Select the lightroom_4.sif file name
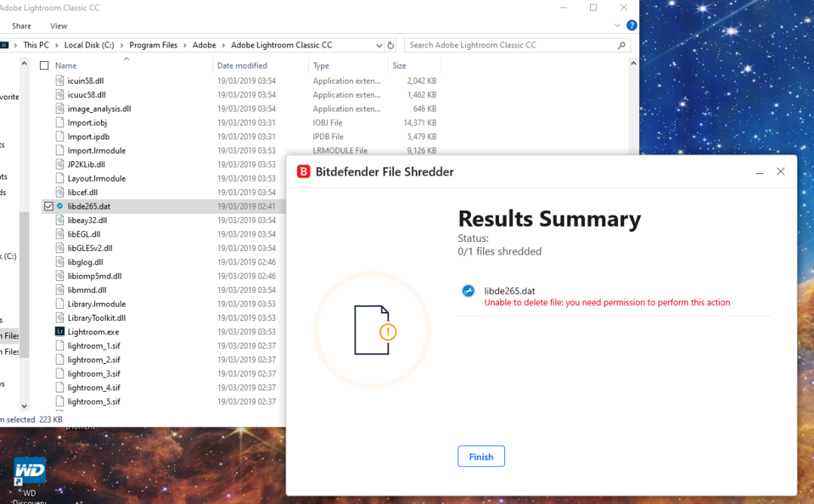 tap(94, 388)
